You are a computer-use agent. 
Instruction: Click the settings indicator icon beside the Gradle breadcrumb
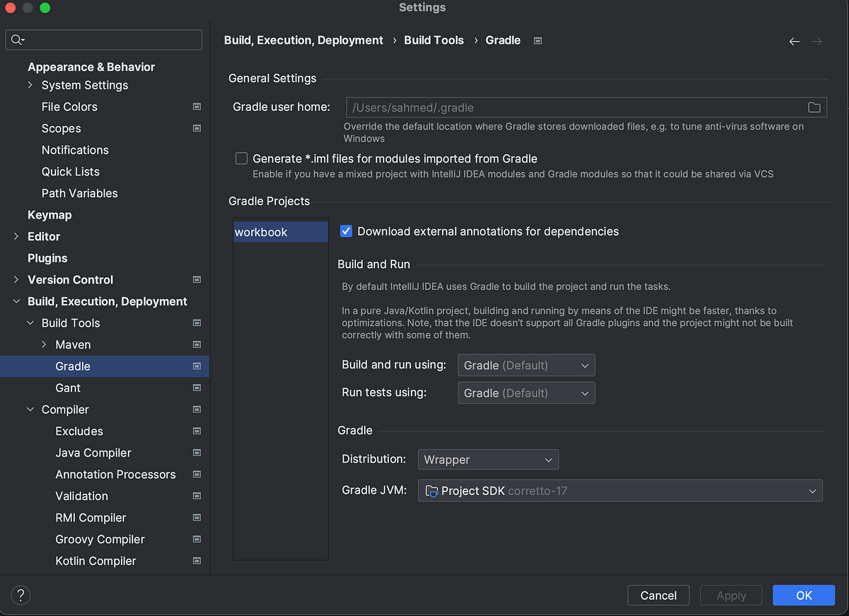point(537,40)
